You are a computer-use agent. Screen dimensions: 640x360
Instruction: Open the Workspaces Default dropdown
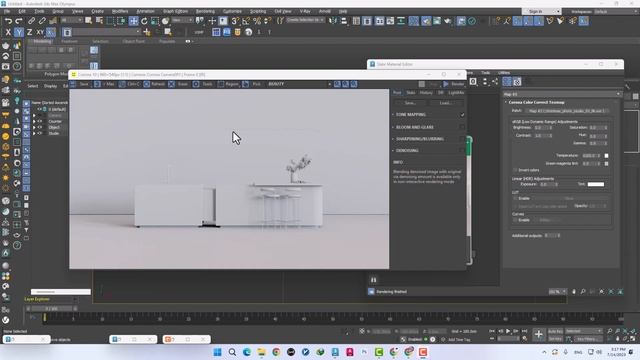tap(616, 11)
